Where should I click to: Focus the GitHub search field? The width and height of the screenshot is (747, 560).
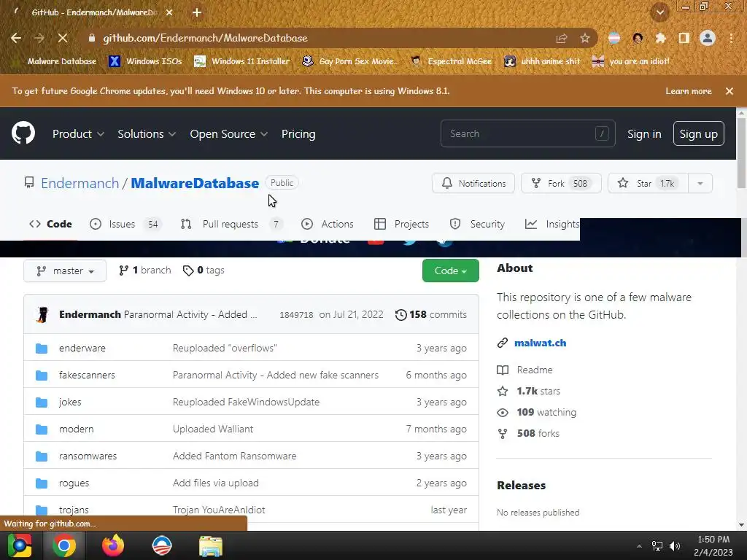click(x=528, y=134)
